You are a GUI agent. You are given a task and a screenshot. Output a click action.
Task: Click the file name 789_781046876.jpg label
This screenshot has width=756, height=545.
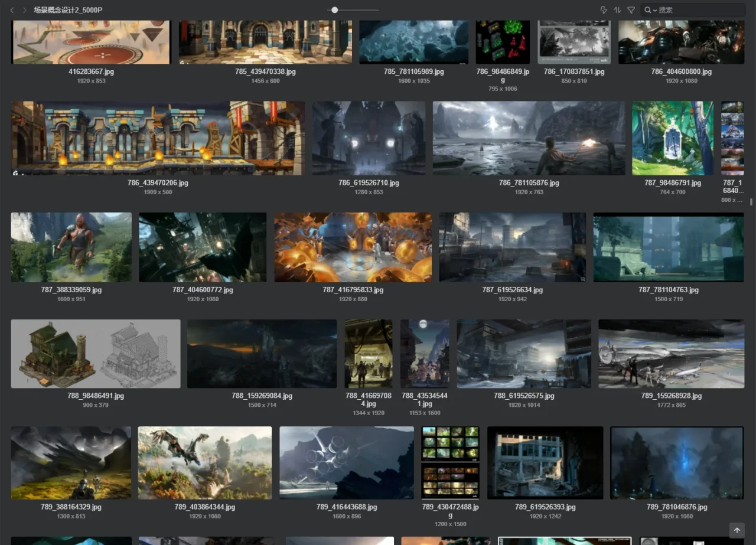[x=676, y=507]
